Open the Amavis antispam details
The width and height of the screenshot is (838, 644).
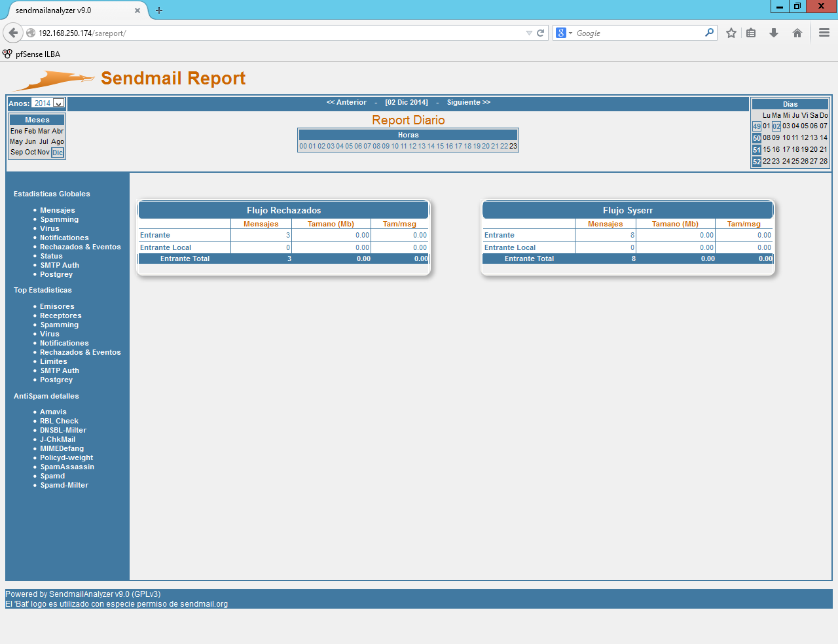pyautogui.click(x=53, y=412)
